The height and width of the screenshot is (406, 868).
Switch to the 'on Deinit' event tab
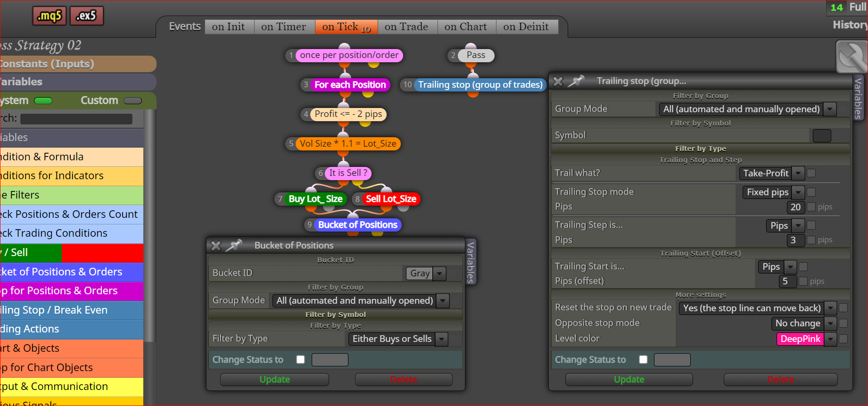click(x=526, y=27)
